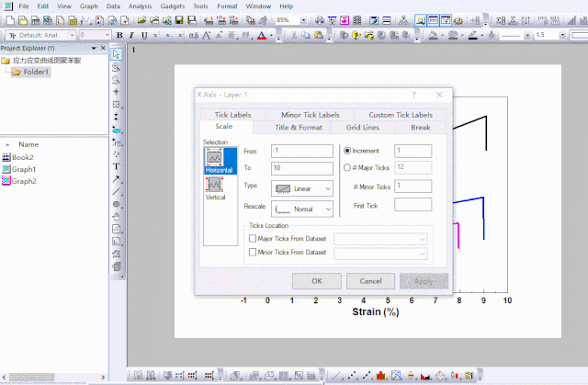Image resolution: width=588 pixels, height=385 pixels.
Task: Select the Pan hand tool
Action: click(x=117, y=217)
